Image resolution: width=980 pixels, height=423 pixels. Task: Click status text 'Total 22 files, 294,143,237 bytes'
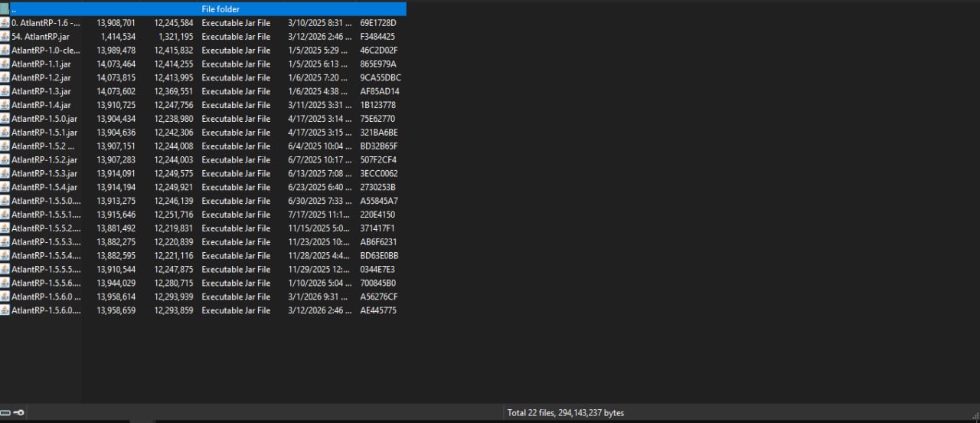pyautogui.click(x=566, y=413)
